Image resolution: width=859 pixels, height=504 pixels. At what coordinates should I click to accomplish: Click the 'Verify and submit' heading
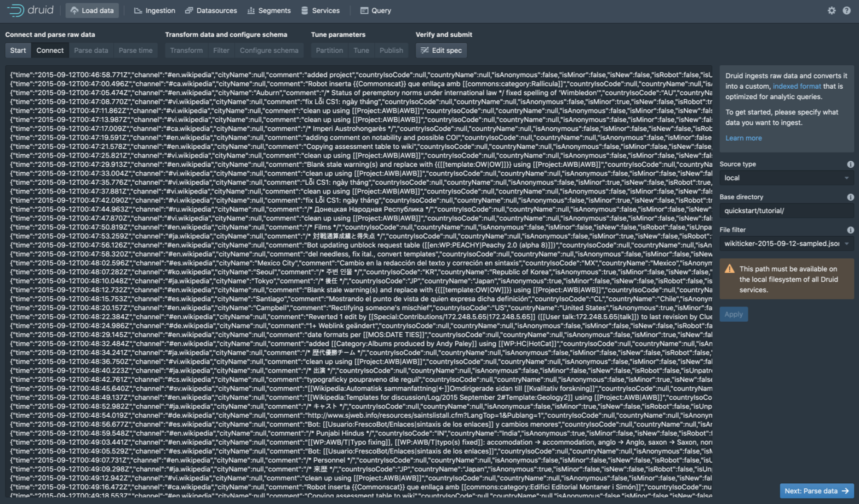(x=444, y=34)
